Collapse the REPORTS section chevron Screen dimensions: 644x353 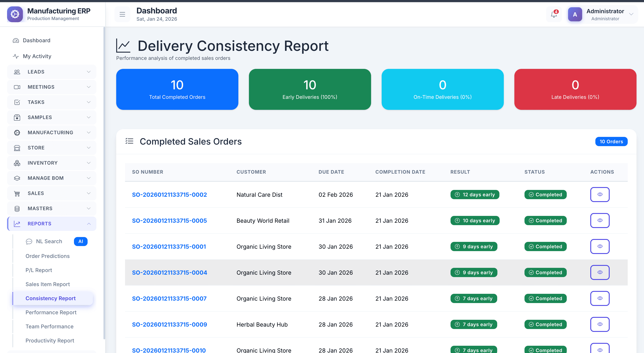click(88, 224)
